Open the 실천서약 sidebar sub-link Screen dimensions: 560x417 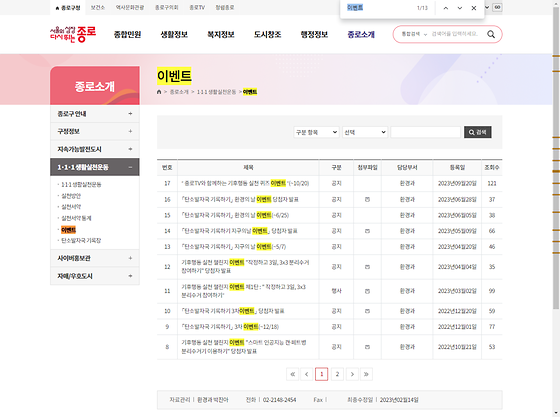[x=71, y=207]
